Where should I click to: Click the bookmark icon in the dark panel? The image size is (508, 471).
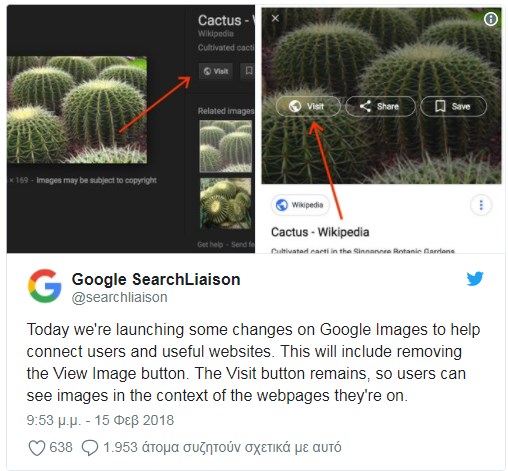(248, 71)
